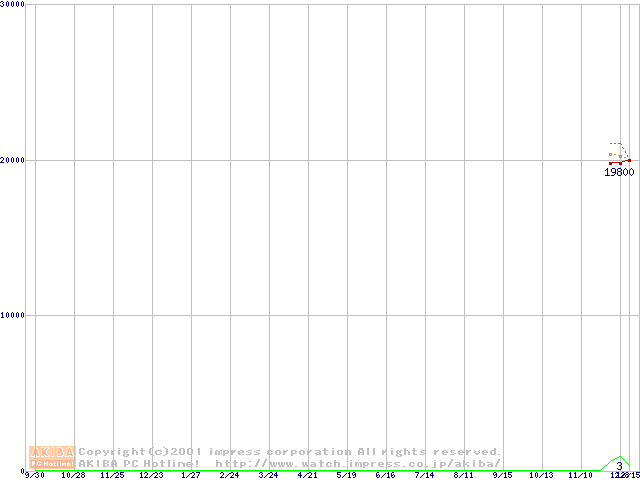
Task: Click the 19800 price label
Action: pyautogui.click(x=619, y=172)
